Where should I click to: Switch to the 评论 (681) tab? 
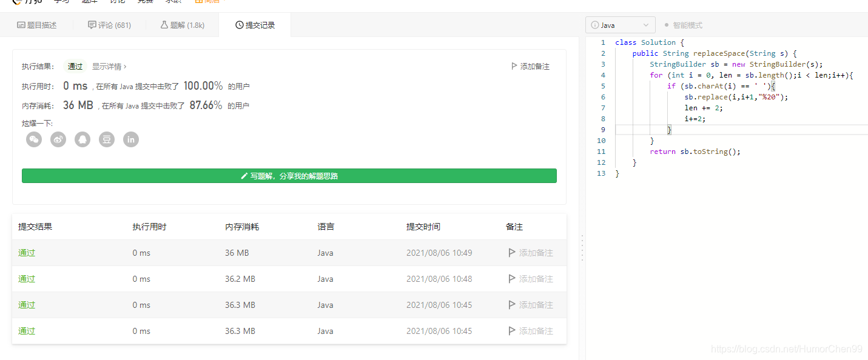pos(109,25)
